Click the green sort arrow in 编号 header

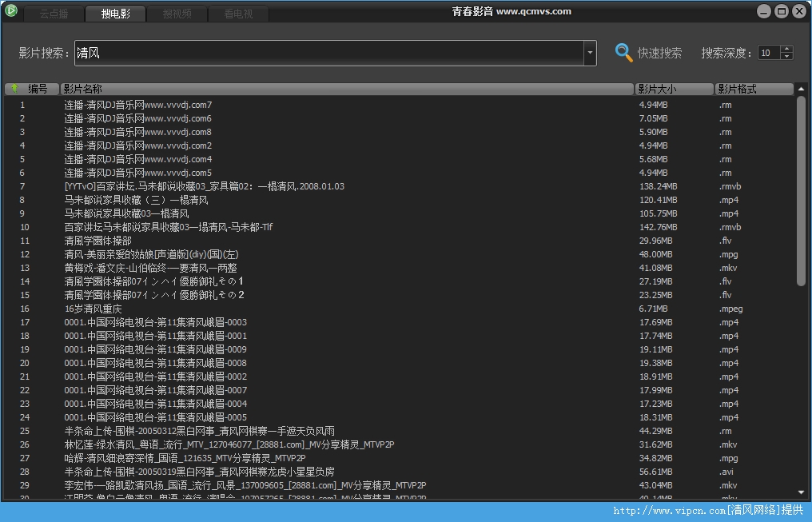tap(14, 89)
